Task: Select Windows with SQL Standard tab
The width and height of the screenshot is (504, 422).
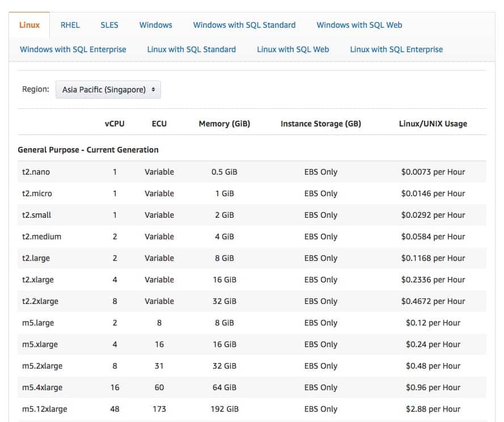Action: [x=244, y=25]
